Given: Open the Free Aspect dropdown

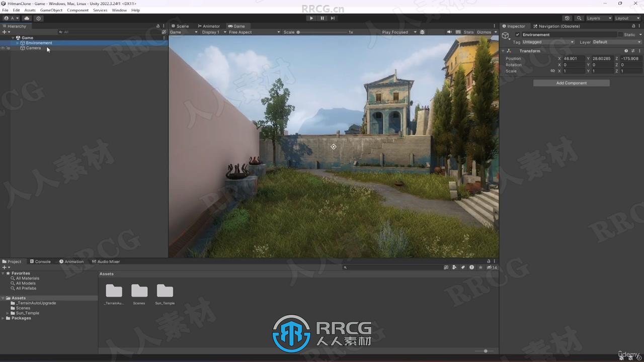Looking at the screenshot, I should pos(254,32).
